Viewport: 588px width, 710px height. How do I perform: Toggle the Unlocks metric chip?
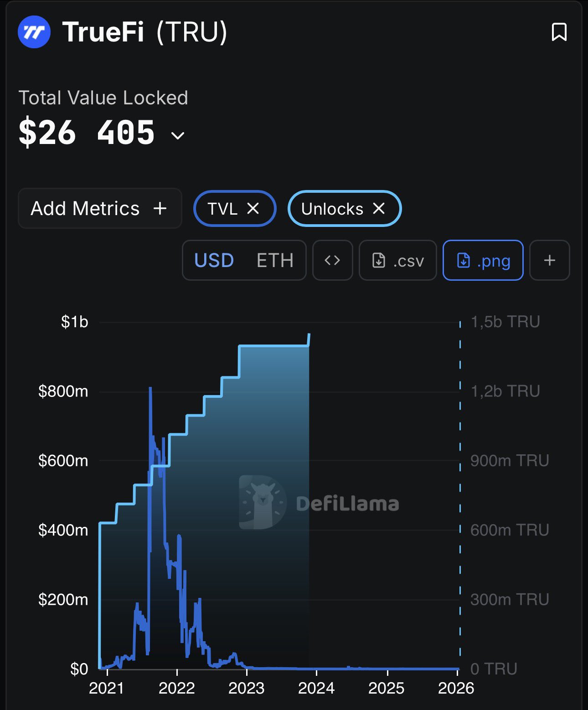[332, 209]
